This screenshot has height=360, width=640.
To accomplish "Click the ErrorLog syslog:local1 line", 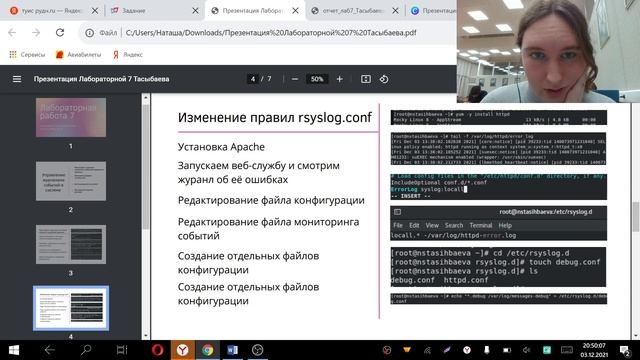I will click(x=429, y=189).
